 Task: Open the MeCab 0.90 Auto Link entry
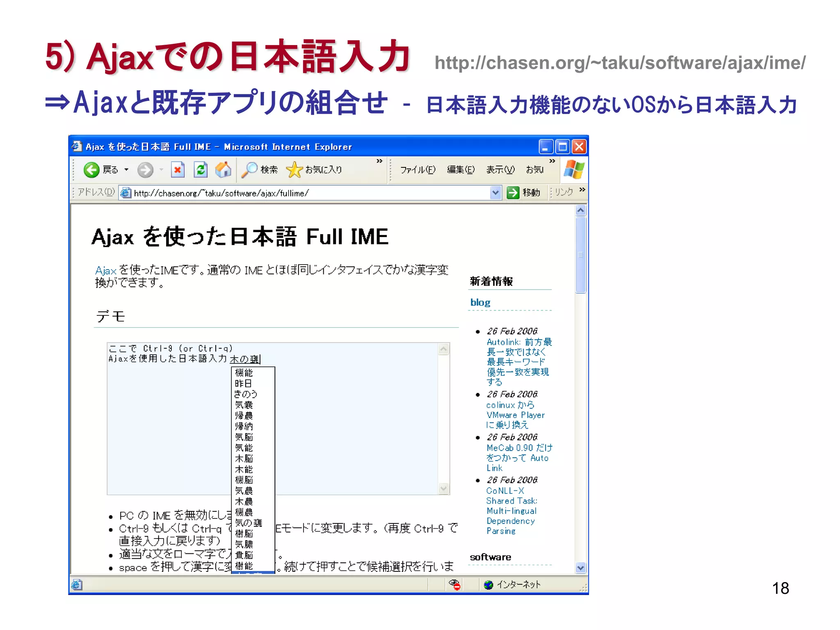click(x=519, y=458)
